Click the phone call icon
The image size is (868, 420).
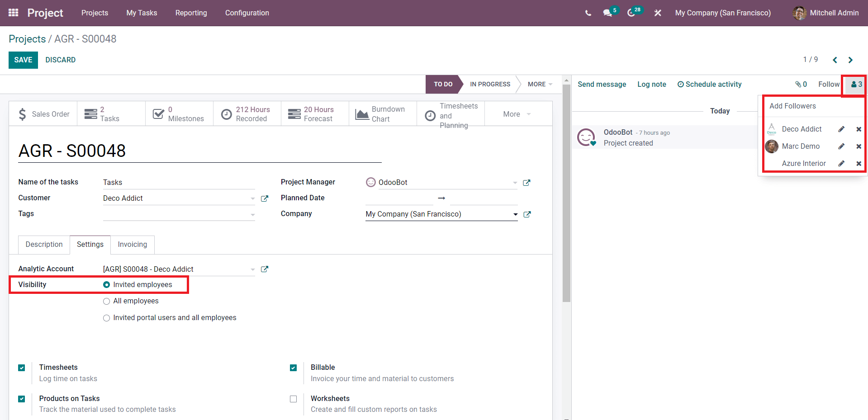coord(588,13)
